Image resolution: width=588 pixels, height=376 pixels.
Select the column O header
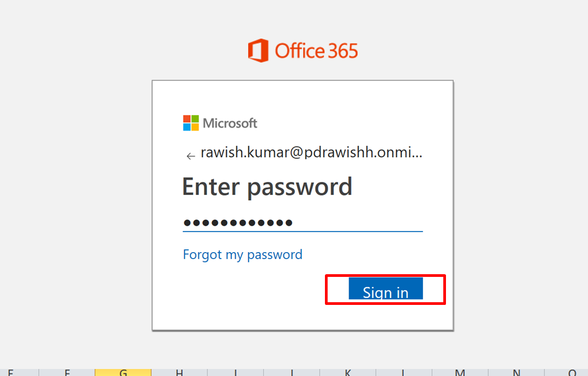pyautogui.click(x=572, y=372)
